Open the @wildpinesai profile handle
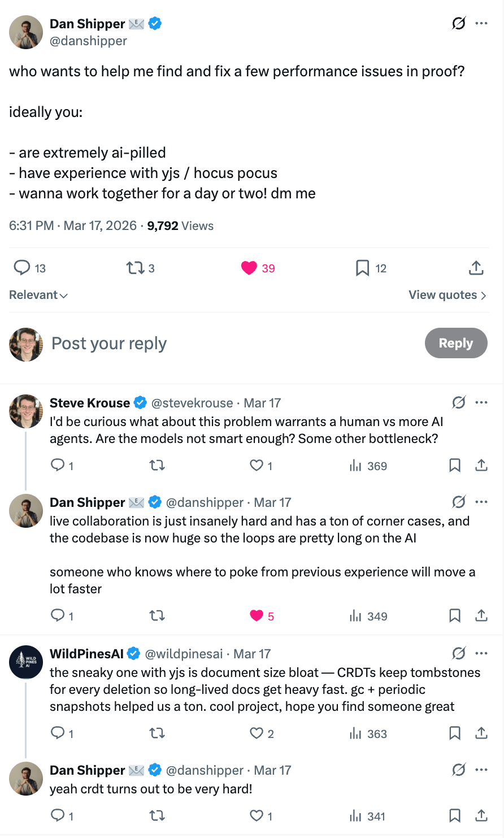Viewport: 504px width, 838px height. pos(184,654)
